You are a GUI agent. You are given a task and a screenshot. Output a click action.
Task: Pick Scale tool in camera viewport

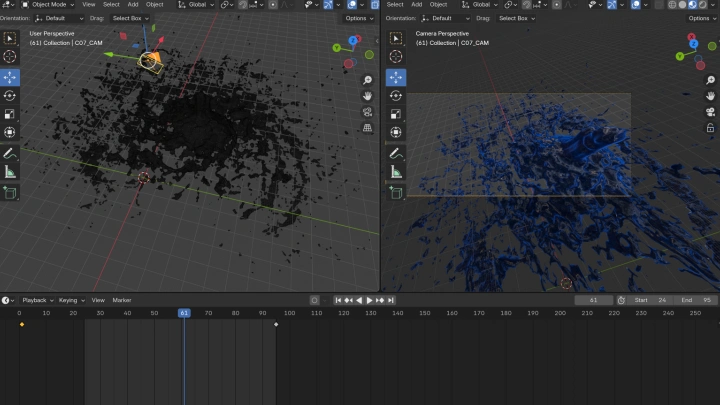396,114
